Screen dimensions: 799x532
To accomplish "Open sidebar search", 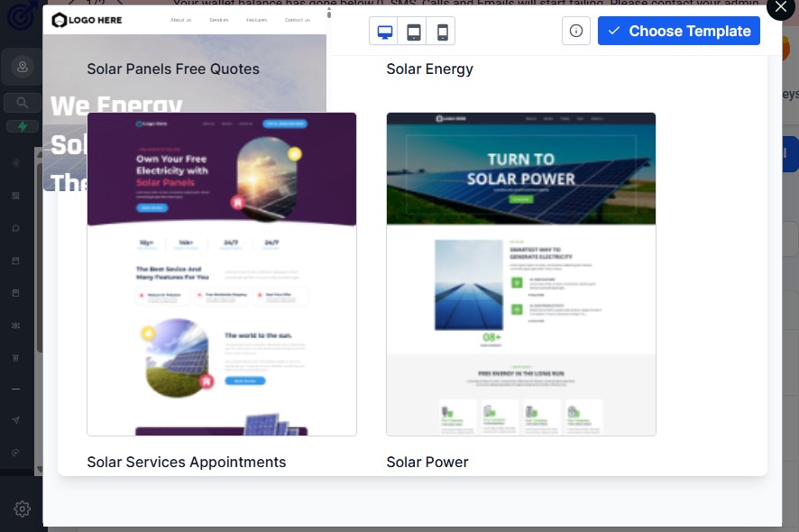I will click(x=22, y=103).
